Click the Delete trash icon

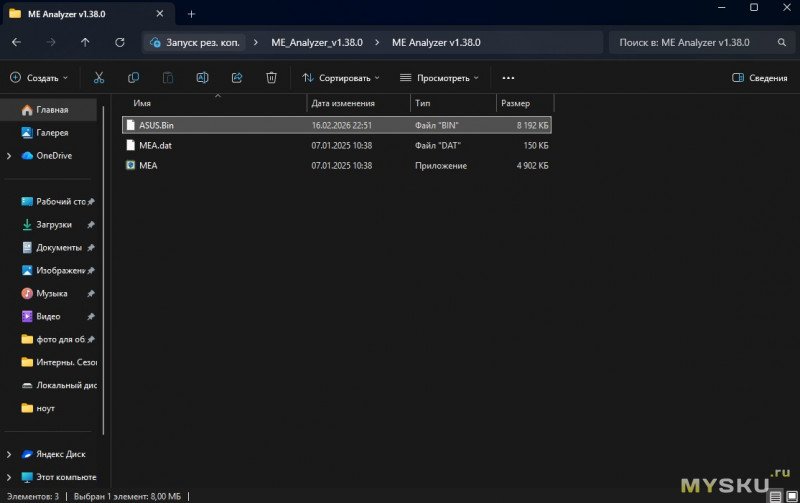[271, 77]
